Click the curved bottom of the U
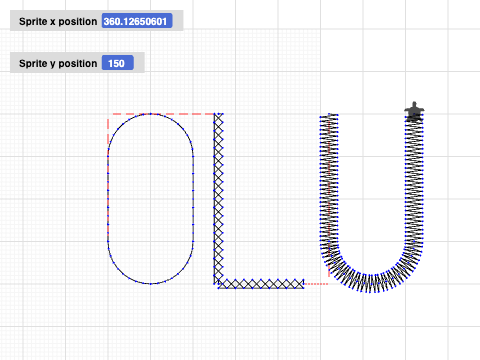Viewport: 480px width, 360px height. click(371, 272)
